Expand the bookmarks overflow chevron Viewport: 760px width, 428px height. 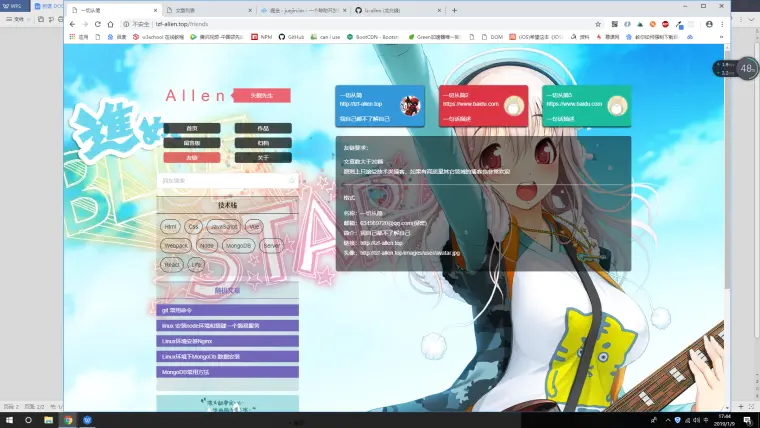[x=721, y=37]
